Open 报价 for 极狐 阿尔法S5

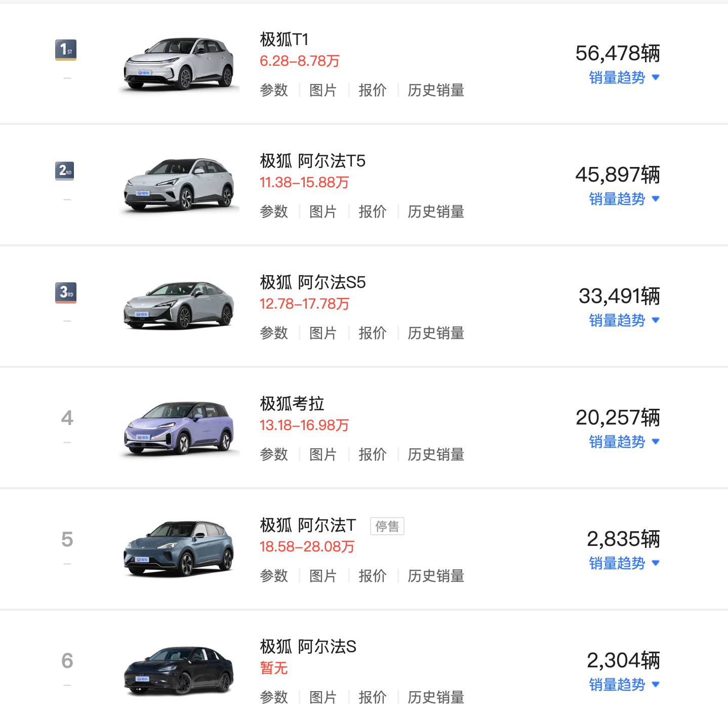pyautogui.click(x=372, y=333)
